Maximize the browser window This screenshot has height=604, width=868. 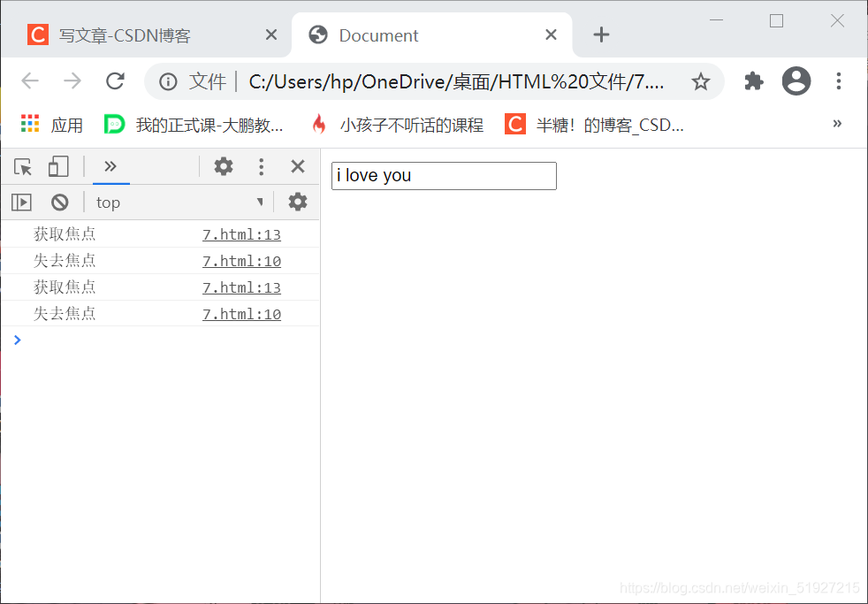[777, 21]
